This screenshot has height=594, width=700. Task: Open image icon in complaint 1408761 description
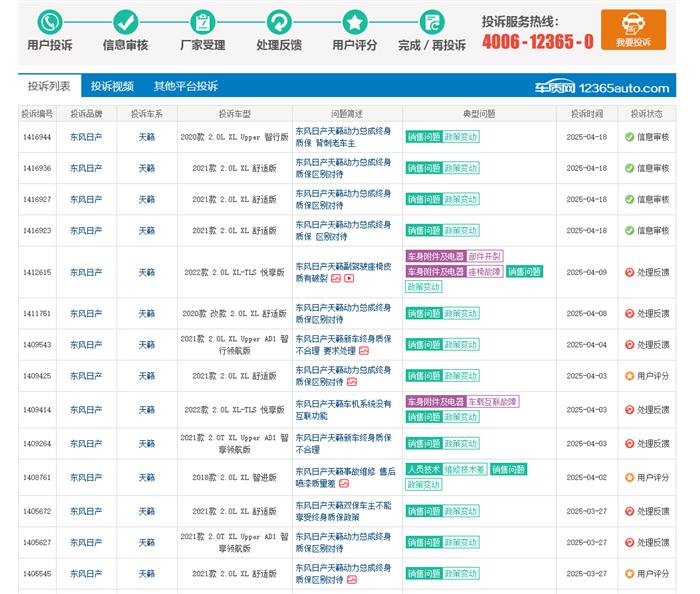click(x=344, y=483)
